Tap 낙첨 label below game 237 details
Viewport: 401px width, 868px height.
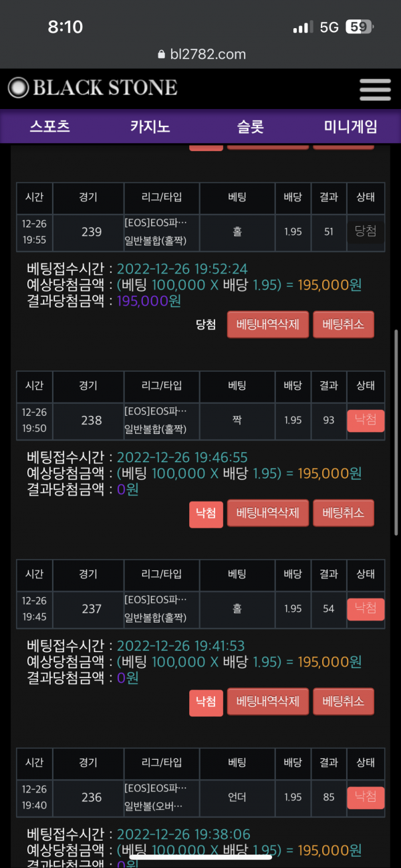click(206, 702)
